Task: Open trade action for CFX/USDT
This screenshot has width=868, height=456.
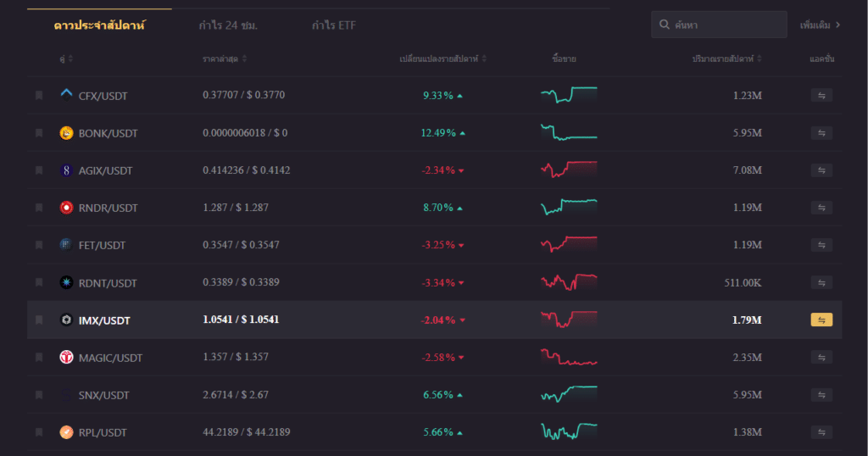Action: (821, 95)
